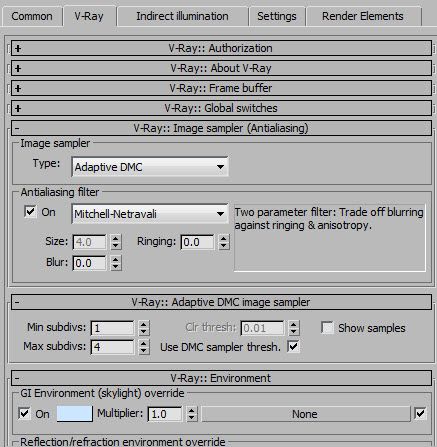Click the 'GI Environment (skylight) override' label

(102, 393)
